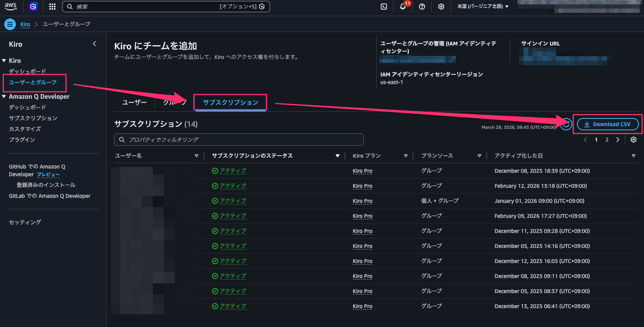Switch to the ユーザー tab

(135, 102)
